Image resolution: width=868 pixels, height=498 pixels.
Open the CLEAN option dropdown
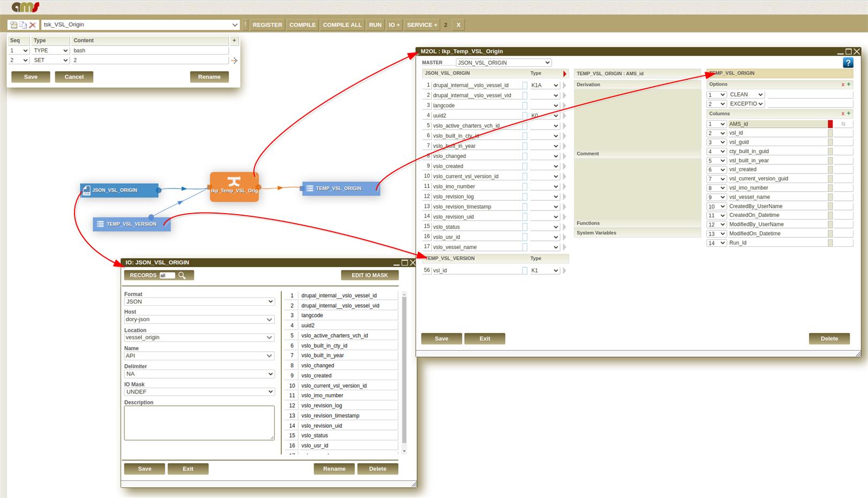click(746, 95)
